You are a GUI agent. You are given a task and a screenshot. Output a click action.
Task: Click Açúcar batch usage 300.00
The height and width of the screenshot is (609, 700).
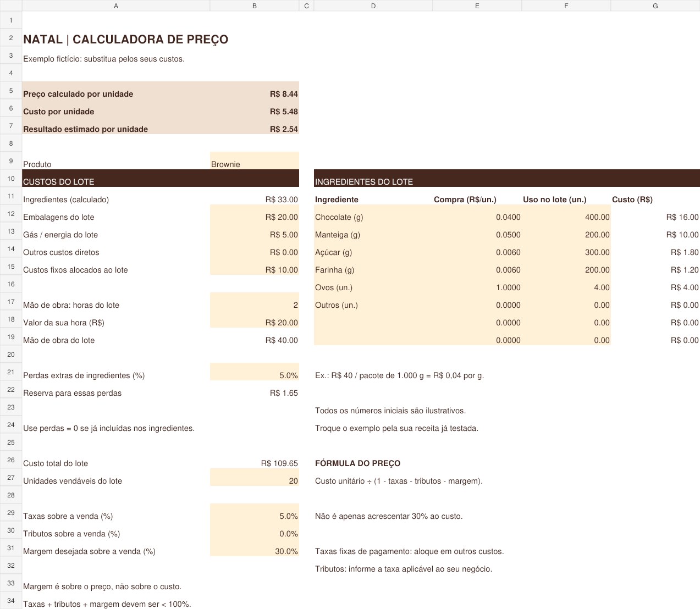[x=566, y=248]
